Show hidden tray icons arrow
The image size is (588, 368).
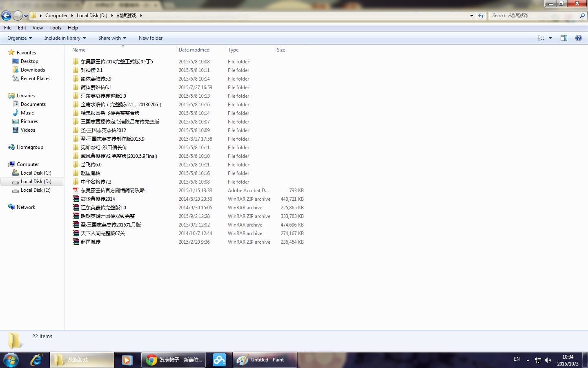tap(528, 360)
